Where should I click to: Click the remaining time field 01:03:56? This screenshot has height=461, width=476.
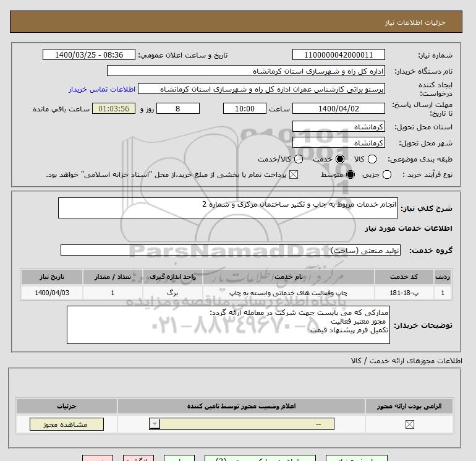pos(114,108)
